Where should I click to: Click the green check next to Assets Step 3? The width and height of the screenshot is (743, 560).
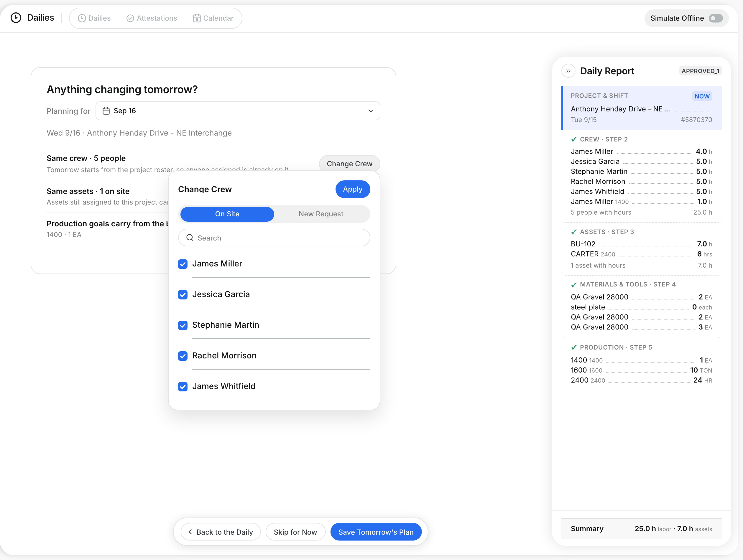[574, 232]
